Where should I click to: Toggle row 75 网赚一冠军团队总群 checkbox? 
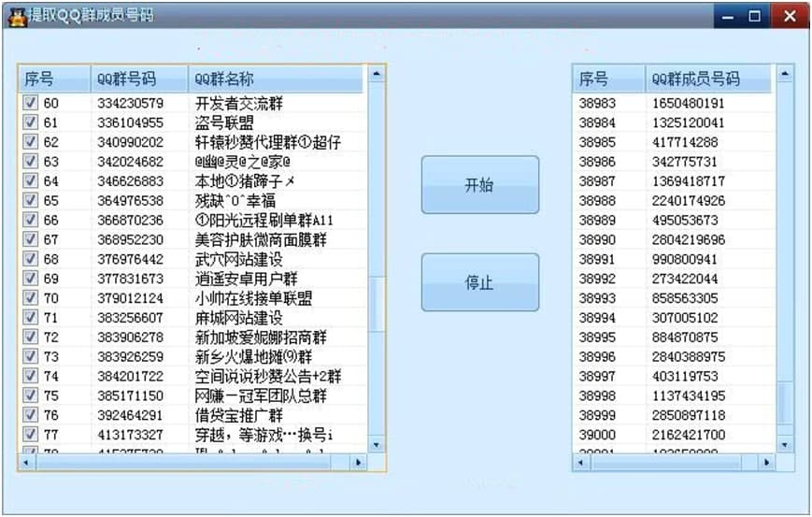point(30,395)
